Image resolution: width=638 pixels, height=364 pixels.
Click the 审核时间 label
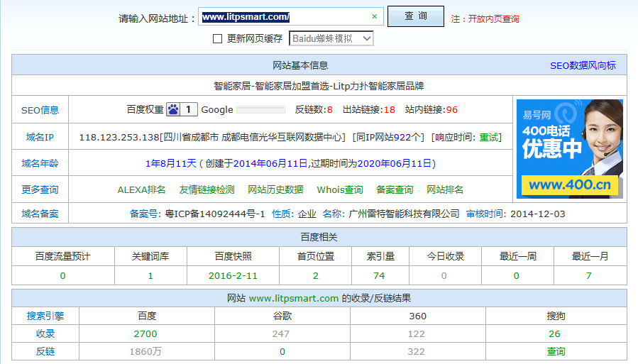[x=486, y=214]
